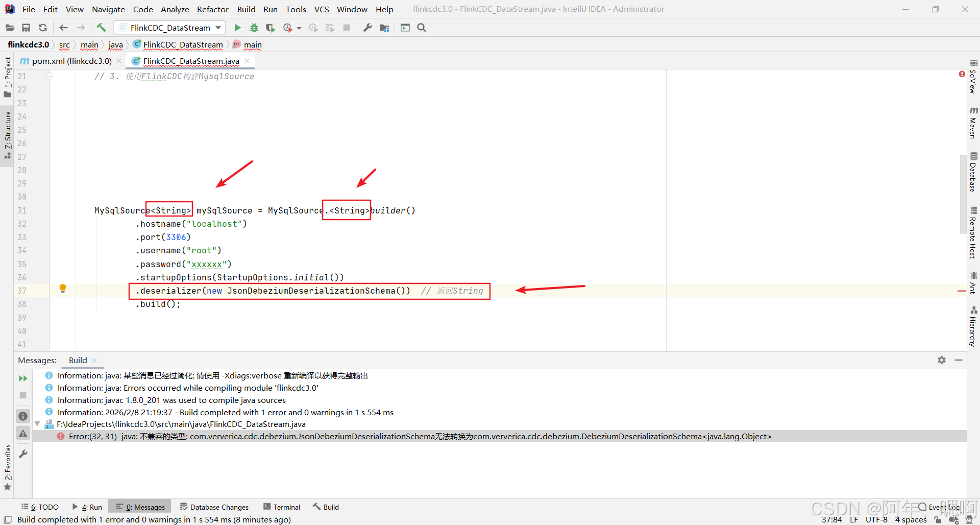Open the Navigate menu
Screen dimensions: 980x525
pos(108,9)
